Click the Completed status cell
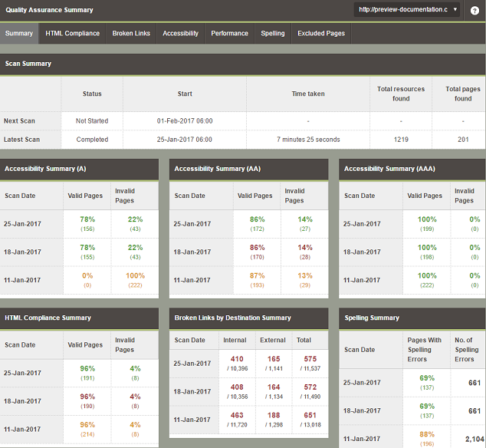 pos(92,140)
